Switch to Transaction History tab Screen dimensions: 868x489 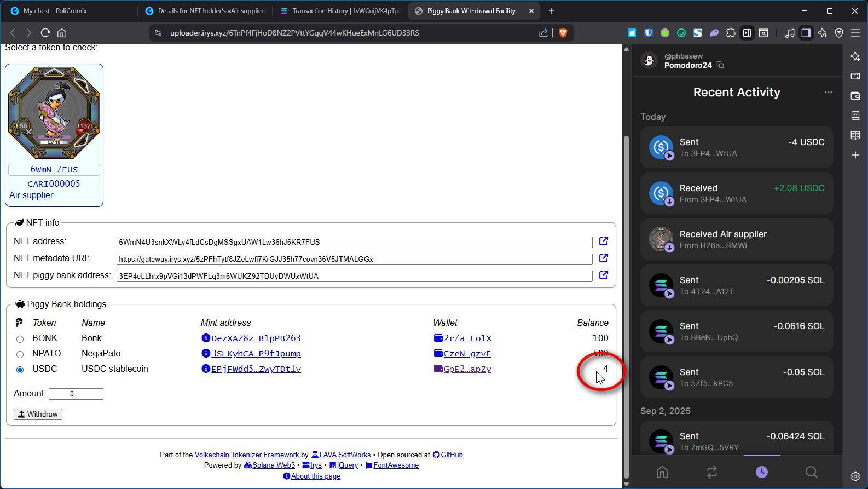(339, 11)
